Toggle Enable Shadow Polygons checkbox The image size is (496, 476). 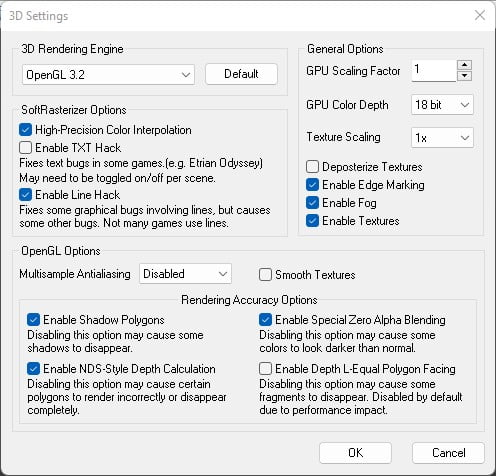coord(33,320)
